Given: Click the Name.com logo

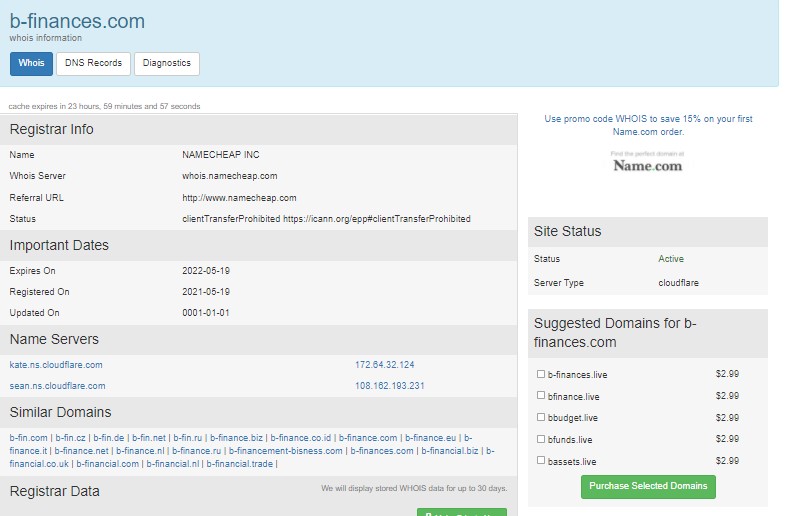Looking at the screenshot, I should point(648,163).
